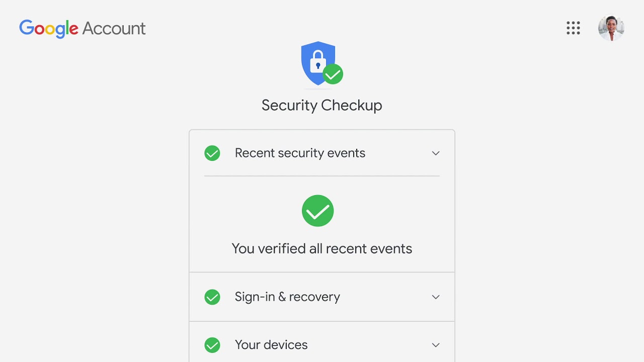Collapse the Recent security events chevron
The height and width of the screenshot is (362, 644).
coord(436,153)
